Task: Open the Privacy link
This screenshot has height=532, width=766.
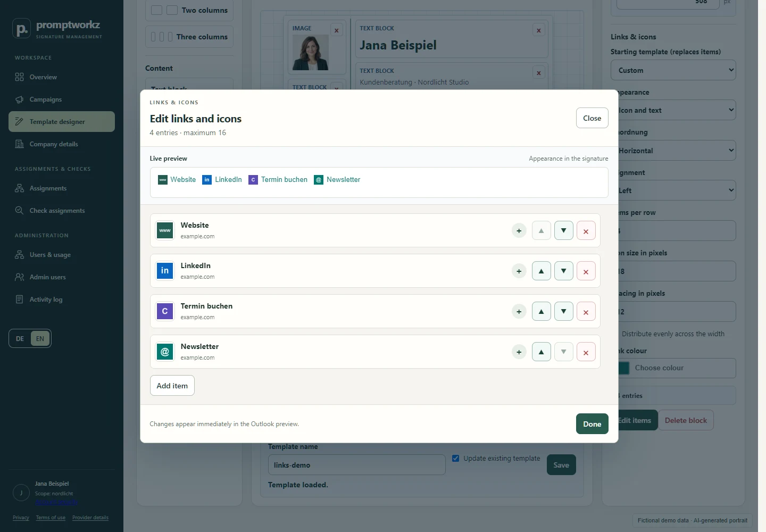Action: 21,518
